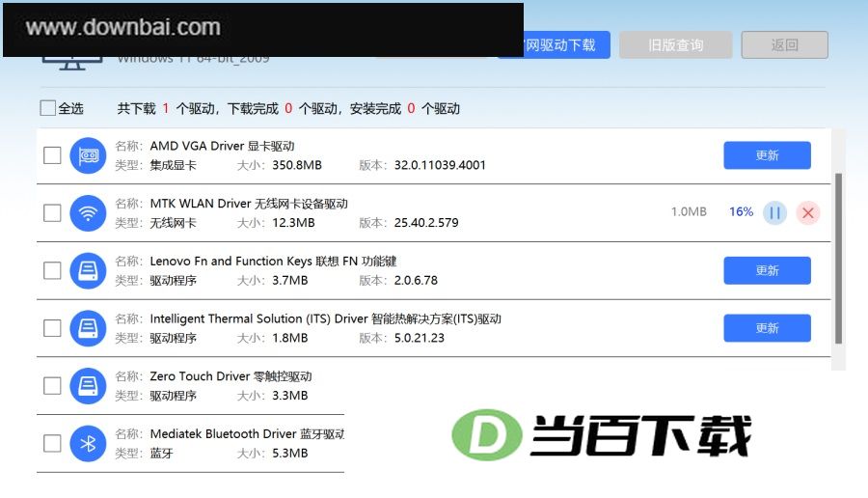Check the Intelligent Thermal Solution checkbox

pos(52,328)
